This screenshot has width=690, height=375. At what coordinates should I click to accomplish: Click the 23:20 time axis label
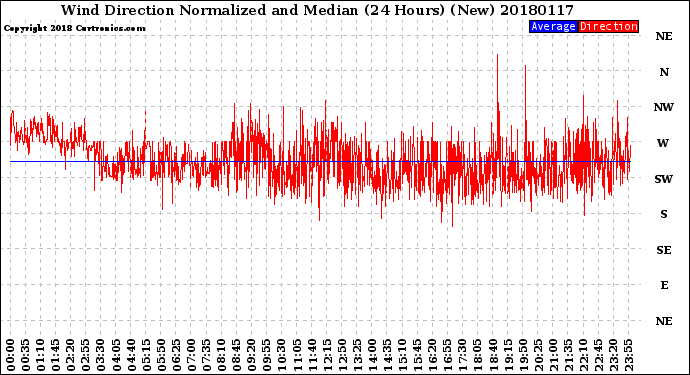[x=613, y=355]
